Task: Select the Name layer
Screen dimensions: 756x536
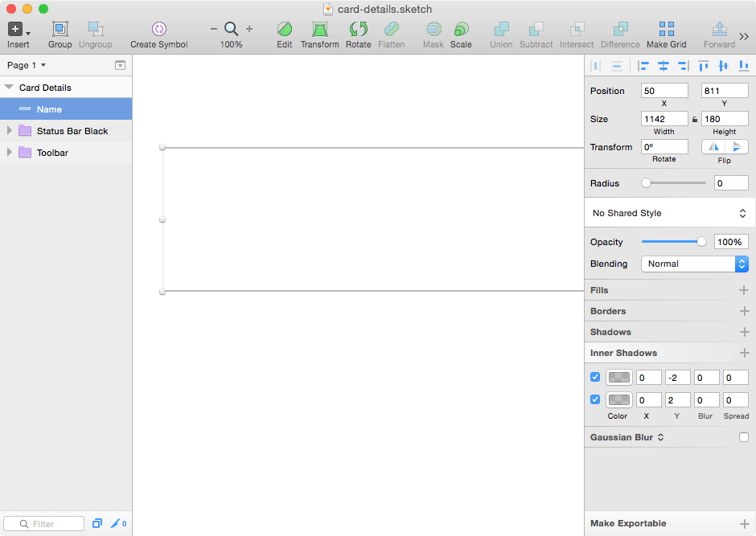Action: (x=66, y=108)
